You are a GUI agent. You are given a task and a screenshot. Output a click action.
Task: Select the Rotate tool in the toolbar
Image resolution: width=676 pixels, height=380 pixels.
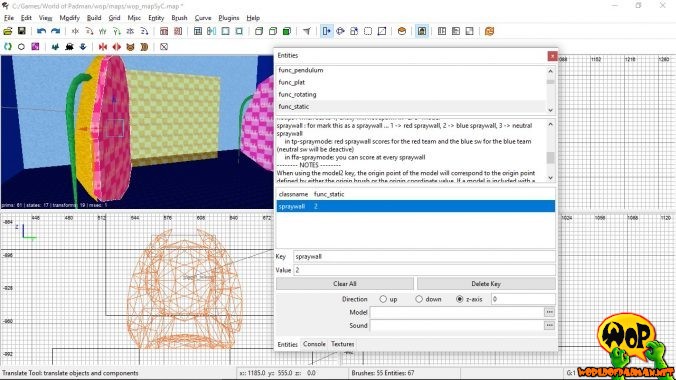[x=341, y=31]
